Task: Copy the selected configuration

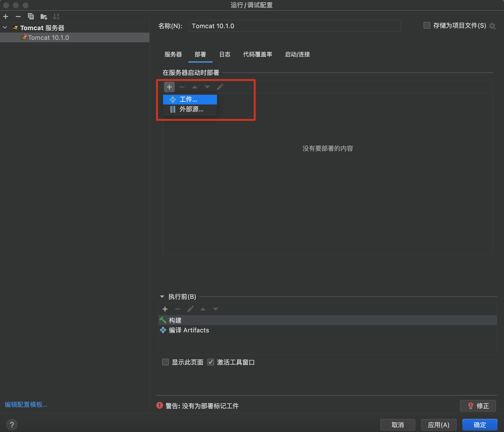Action: pyautogui.click(x=31, y=17)
